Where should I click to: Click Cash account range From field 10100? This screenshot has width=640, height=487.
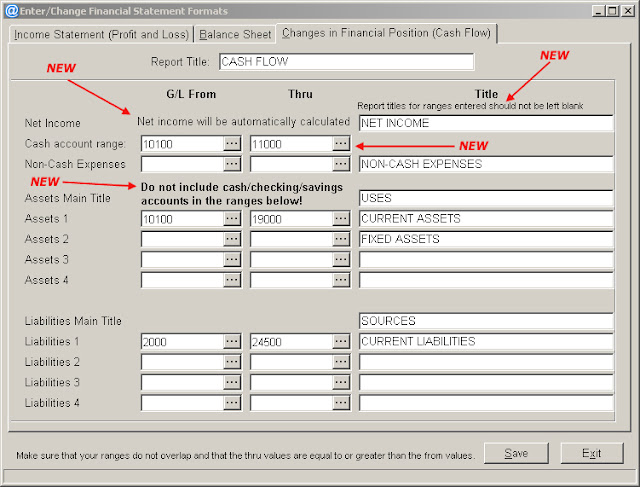tap(182, 144)
